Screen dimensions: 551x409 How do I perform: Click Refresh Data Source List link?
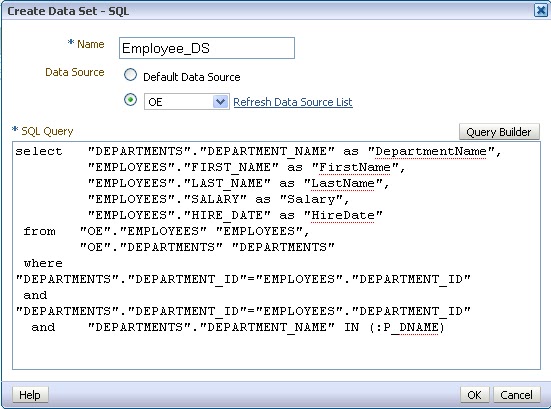point(293,102)
